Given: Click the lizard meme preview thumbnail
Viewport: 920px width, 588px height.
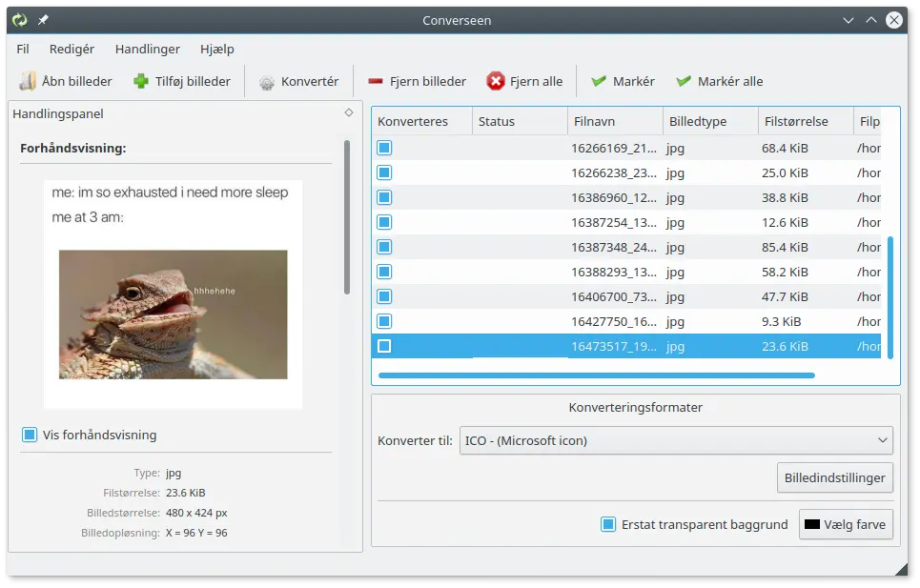Looking at the screenshot, I should [174, 294].
